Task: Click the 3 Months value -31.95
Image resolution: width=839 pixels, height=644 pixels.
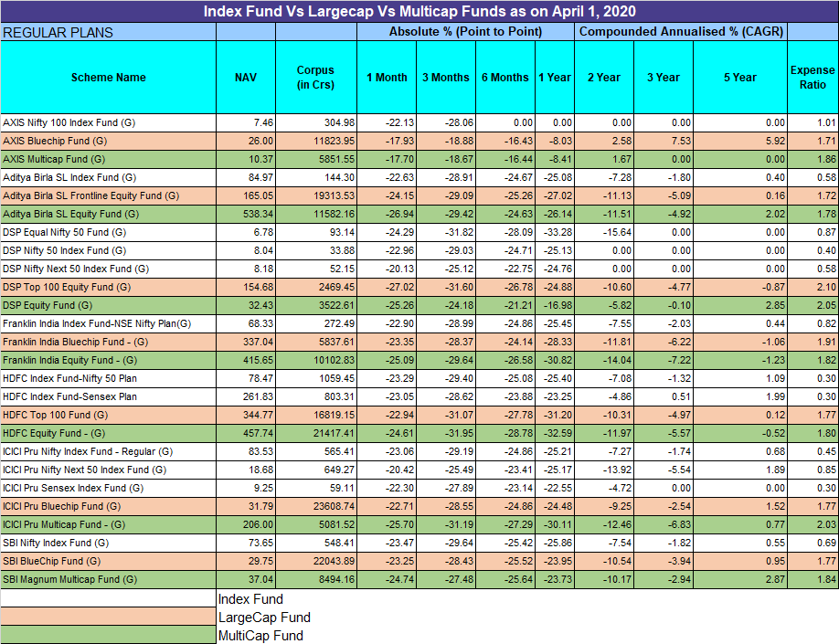Action: coord(459,433)
